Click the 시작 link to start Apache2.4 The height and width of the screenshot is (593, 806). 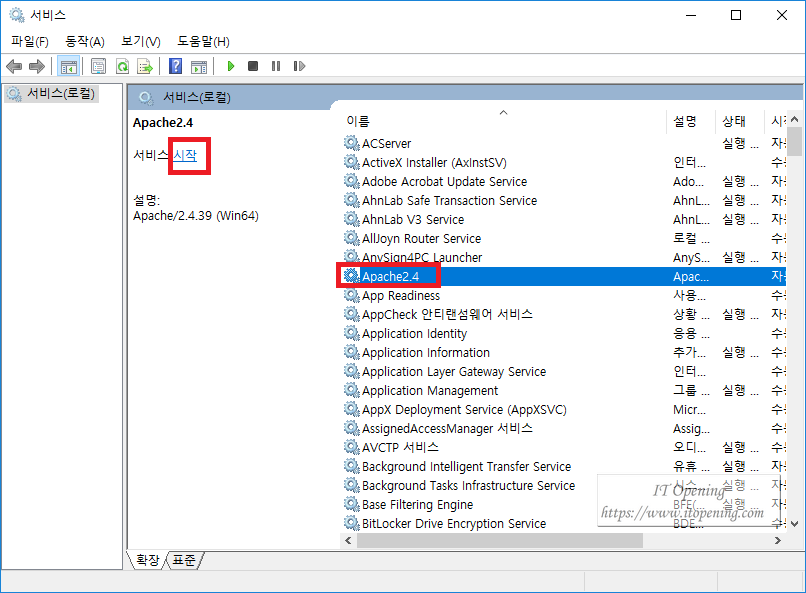[186, 155]
